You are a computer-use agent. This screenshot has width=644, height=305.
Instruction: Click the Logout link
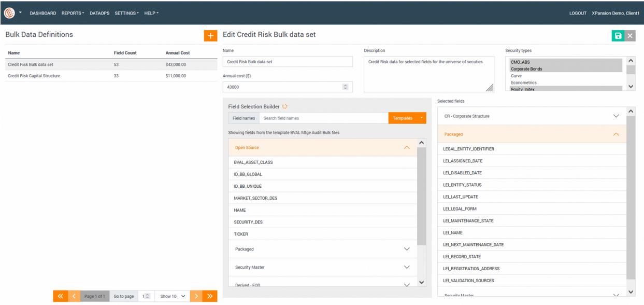click(578, 13)
